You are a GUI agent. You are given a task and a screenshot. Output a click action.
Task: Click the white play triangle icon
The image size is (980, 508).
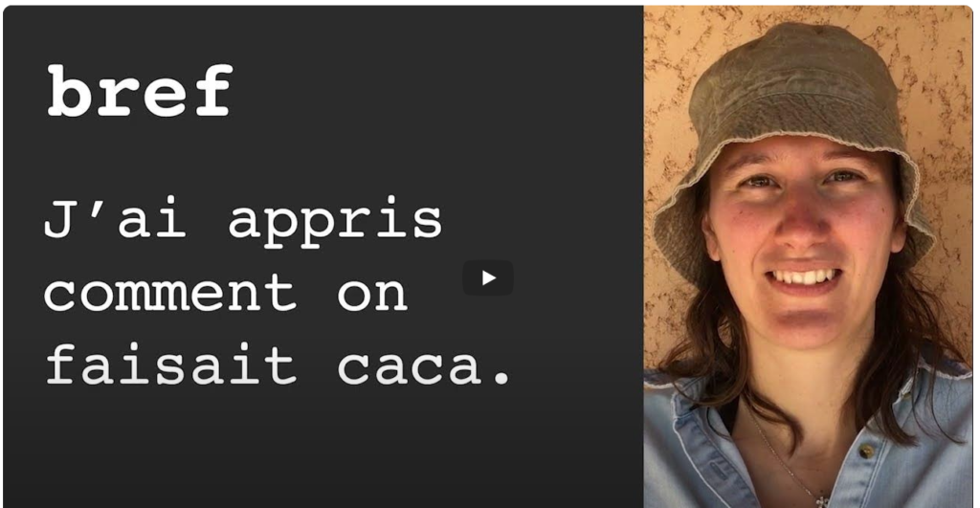pyautogui.click(x=489, y=278)
